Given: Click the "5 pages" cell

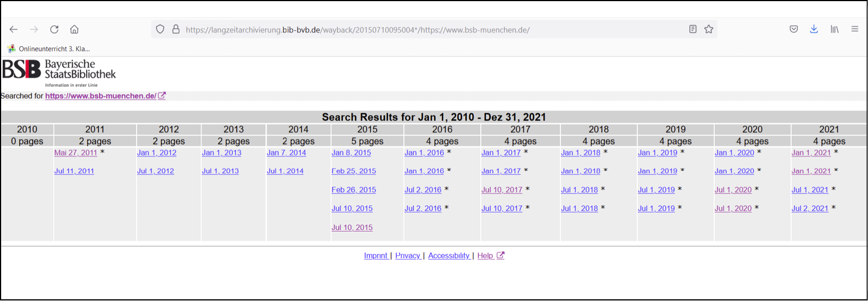Looking at the screenshot, I should [367, 141].
